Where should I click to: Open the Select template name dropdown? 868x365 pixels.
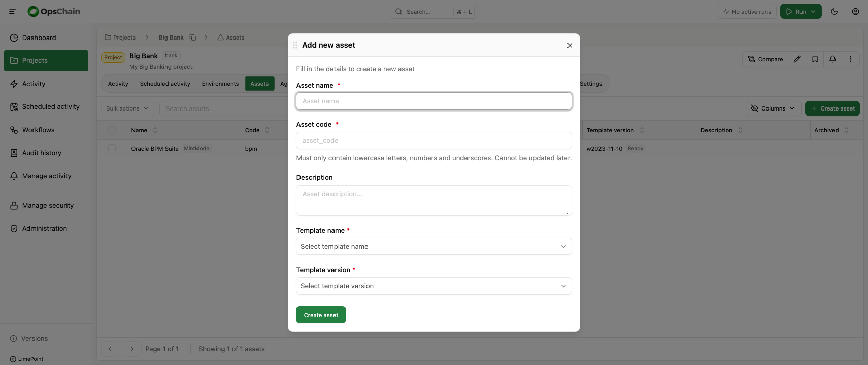pos(434,246)
